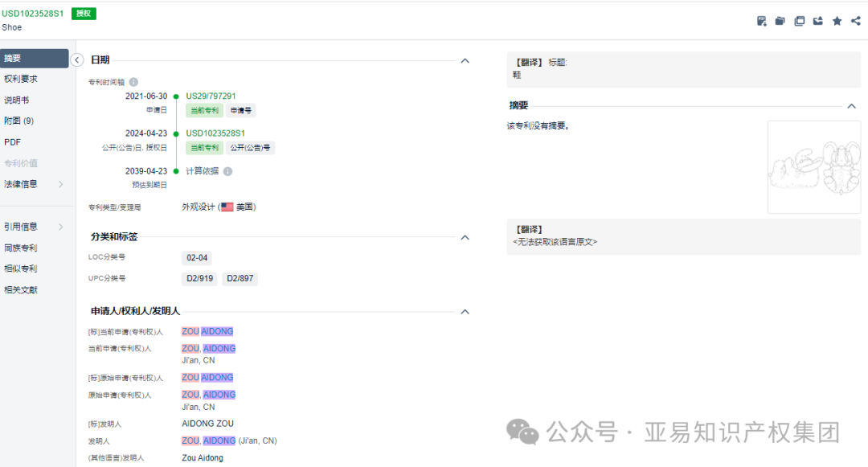Download the patent as PDF
The height and width of the screenshot is (467, 868).
pyautogui.click(x=761, y=20)
